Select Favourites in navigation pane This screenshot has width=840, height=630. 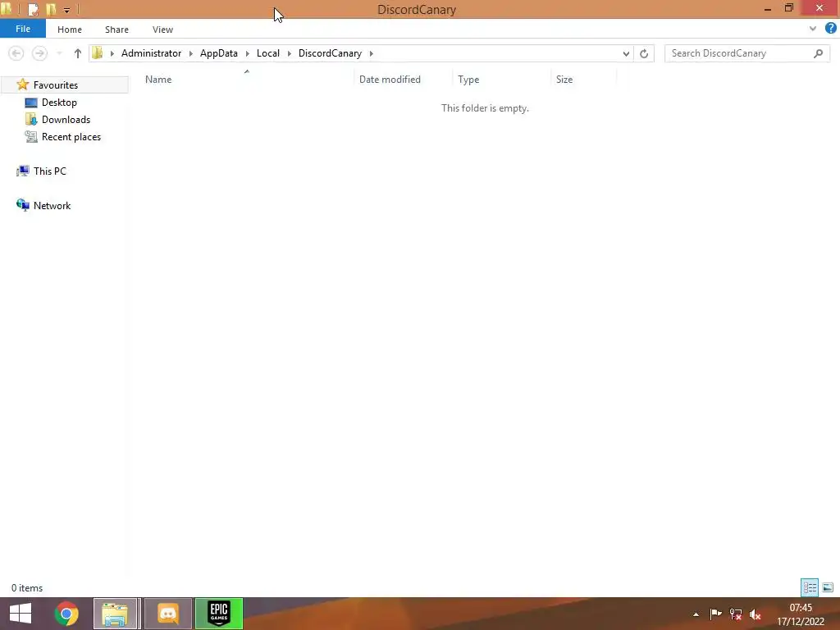click(x=55, y=84)
